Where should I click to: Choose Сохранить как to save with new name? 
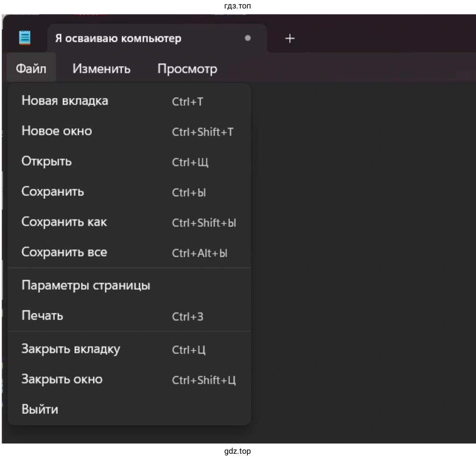[64, 222]
